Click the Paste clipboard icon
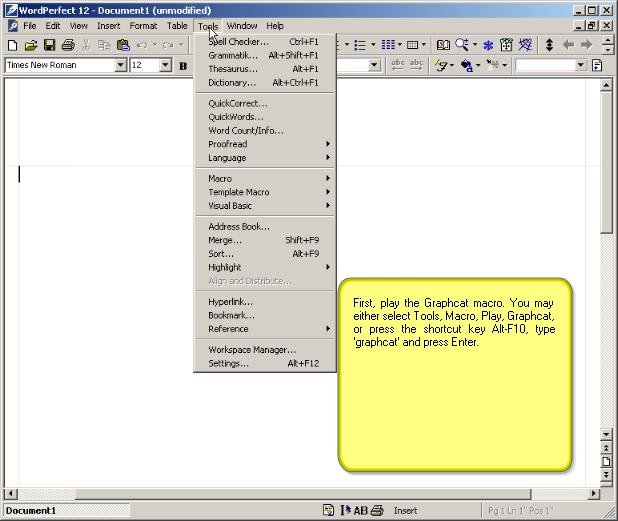This screenshot has height=521, width=618. pyautogui.click(x=123, y=45)
